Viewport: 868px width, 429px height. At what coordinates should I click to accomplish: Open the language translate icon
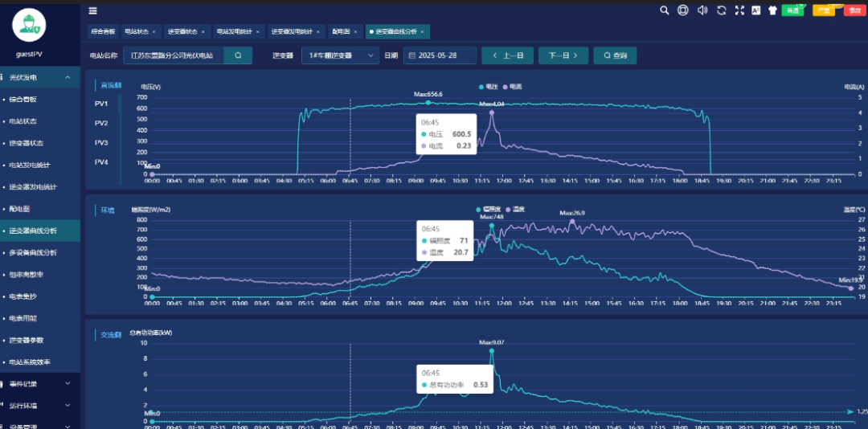(755, 10)
